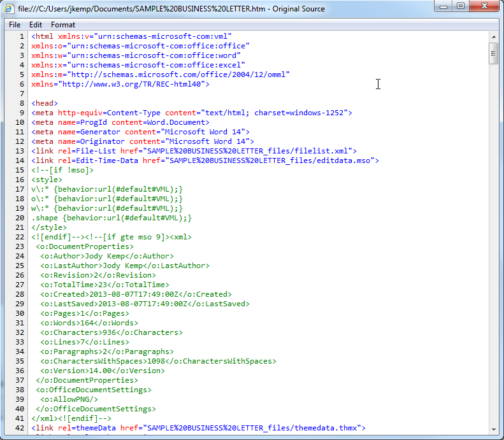Close the Original Source window

tap(484, 6)
